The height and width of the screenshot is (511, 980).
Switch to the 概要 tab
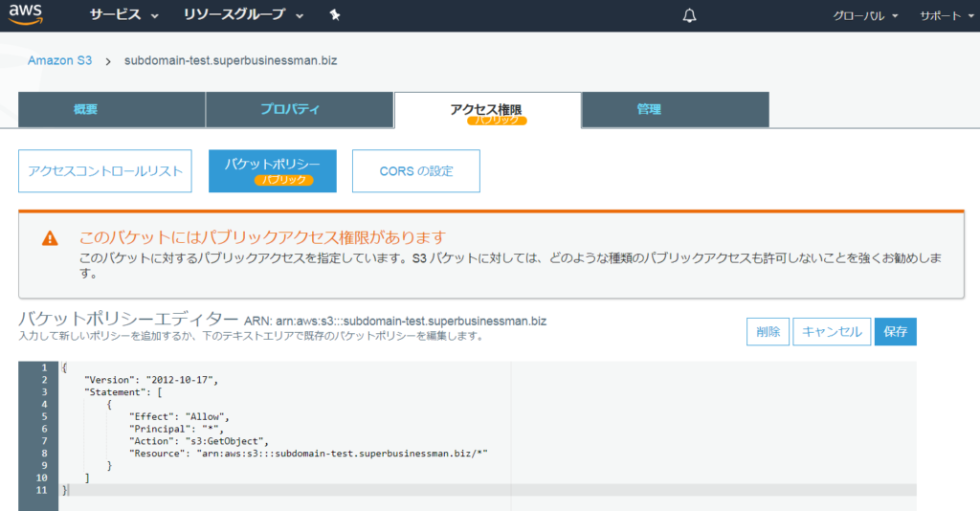click(x=112, y=109)
